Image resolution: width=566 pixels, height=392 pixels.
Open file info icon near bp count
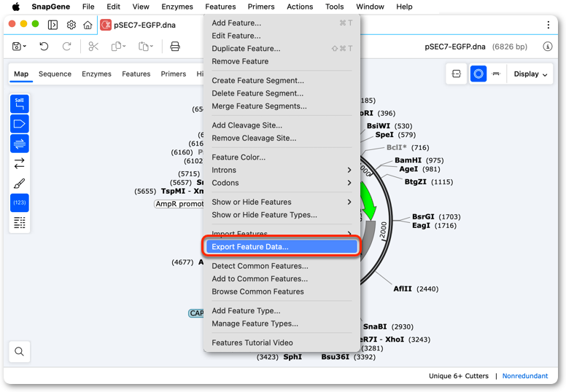pos(548,47)
